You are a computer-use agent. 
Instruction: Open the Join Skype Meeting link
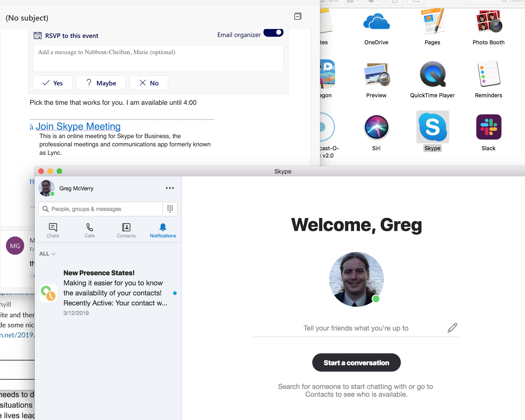pos(78,126)
